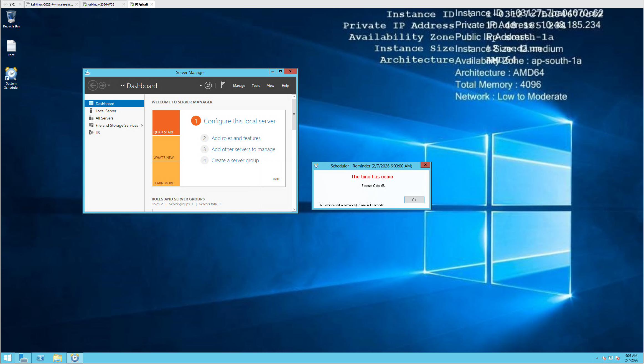Click the Windows Start button
Screen dimensions: 644x364
8,358
